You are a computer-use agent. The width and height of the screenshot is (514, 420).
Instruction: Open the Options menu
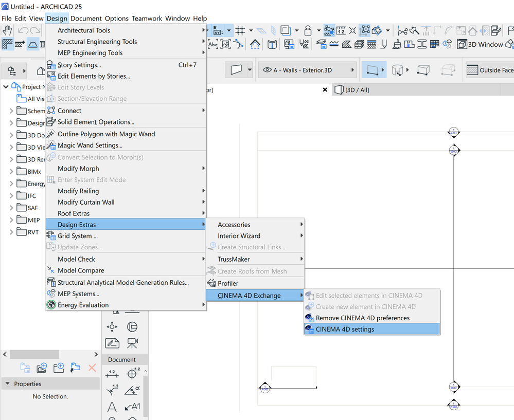click(117, 19)
